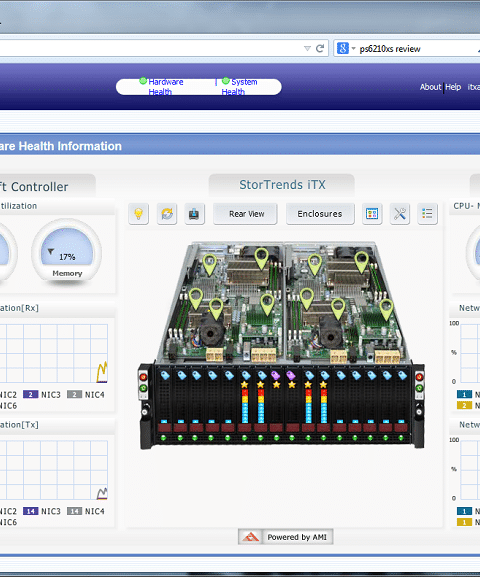Click the gold star on eleventh drive bay
This screenshot has width=480, height=577.
[x=323, y=385]
